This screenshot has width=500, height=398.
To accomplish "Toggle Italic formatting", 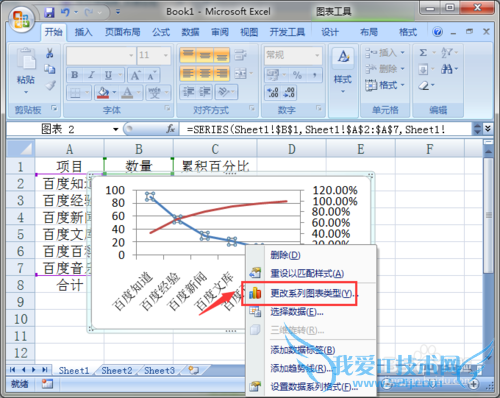I will coord(91,75).
